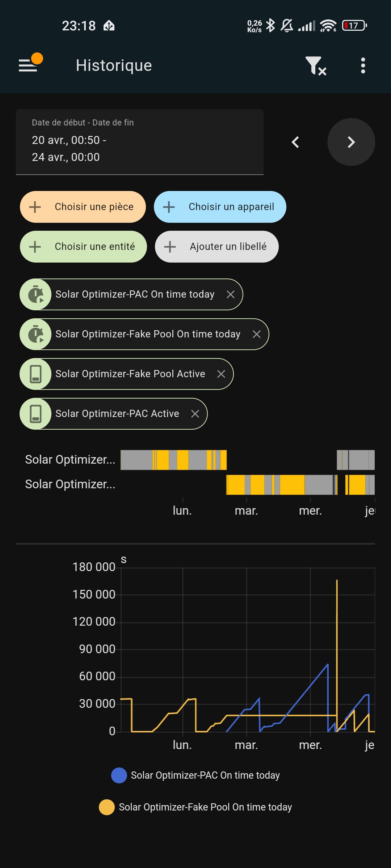Open the Choisir un appareil picker
391x868 pixels.
(x=220, y=207)
